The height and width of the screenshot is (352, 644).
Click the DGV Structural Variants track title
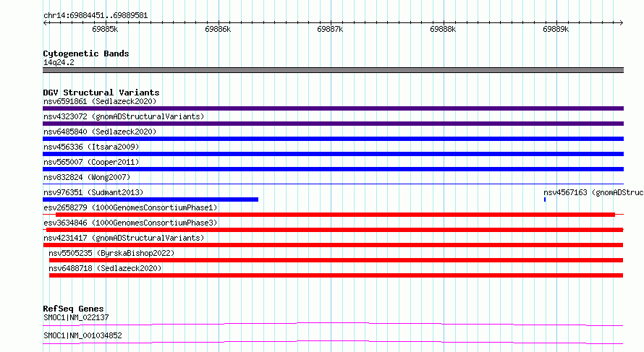coord(101,93)
